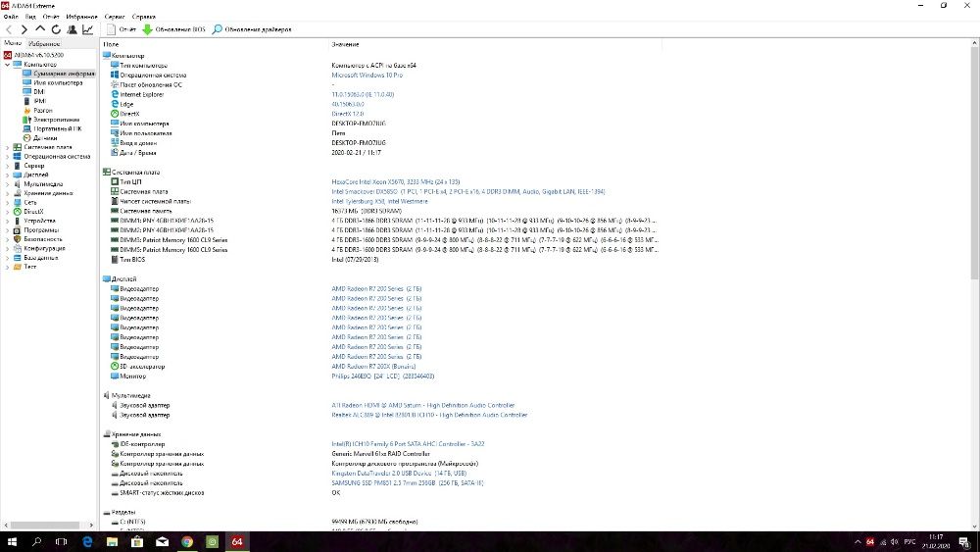
Task: Open the SAMSUNG SSD PM851 link
Action: click(407, 482)
